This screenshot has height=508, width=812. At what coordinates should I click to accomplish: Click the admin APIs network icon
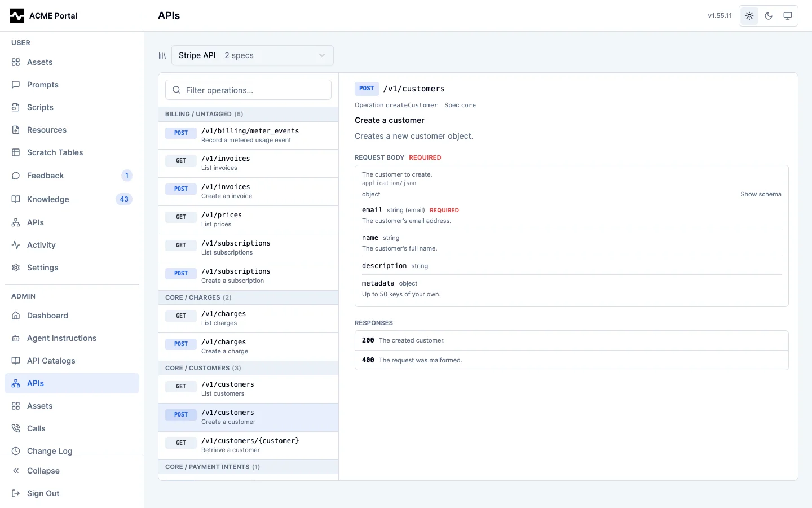(16, 383)
